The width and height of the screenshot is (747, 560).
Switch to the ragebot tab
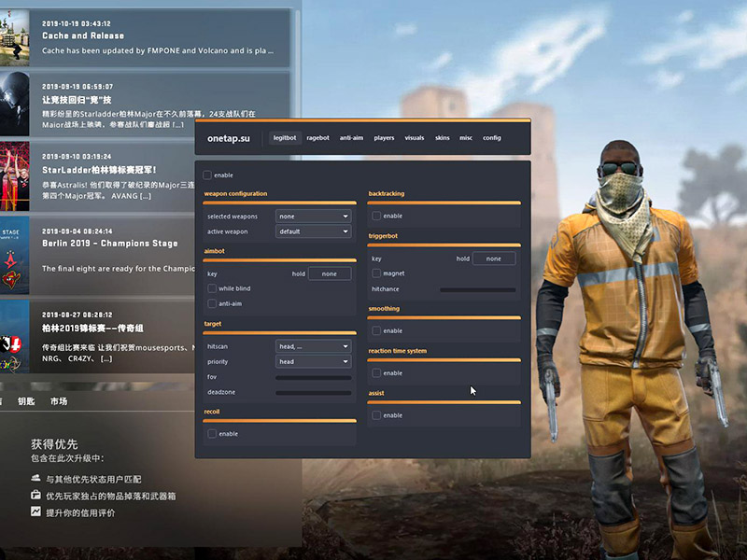click(317, 138)
